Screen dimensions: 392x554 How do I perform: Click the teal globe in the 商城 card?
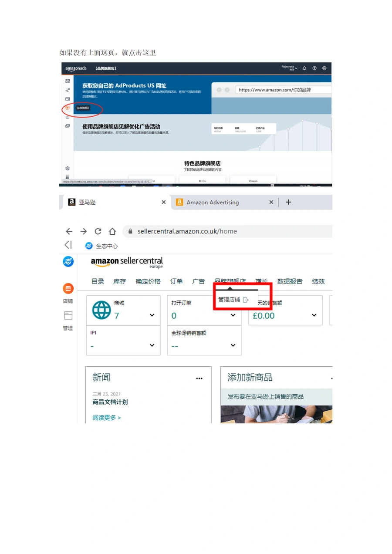click(101, 310)
